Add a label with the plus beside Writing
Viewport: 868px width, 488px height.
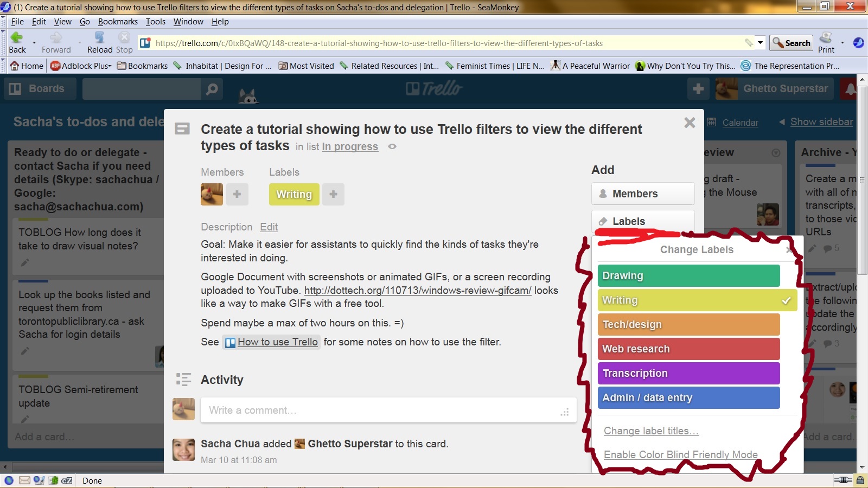pyautogui.click(x=333, y=194)
